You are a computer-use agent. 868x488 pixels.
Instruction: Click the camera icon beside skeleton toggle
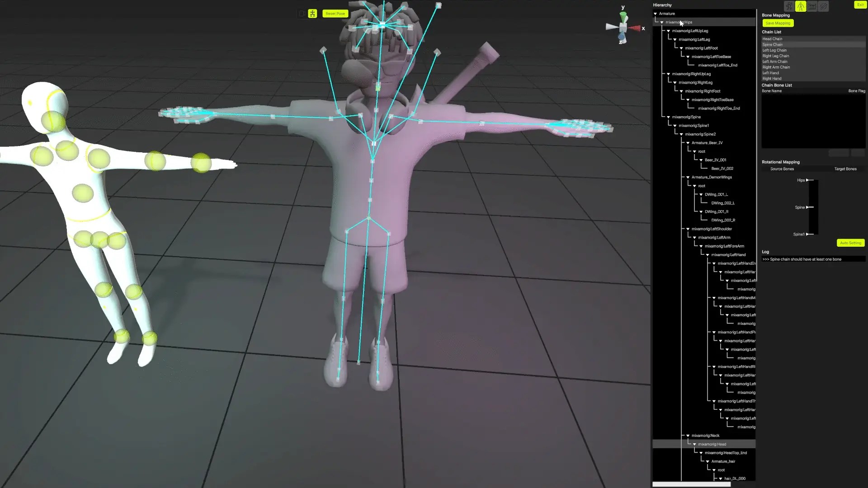pyautogui.click(x=302, y=14)
